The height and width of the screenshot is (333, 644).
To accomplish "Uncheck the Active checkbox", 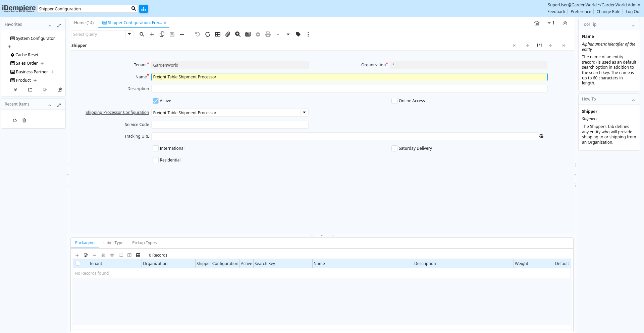I will click(156, 101).
